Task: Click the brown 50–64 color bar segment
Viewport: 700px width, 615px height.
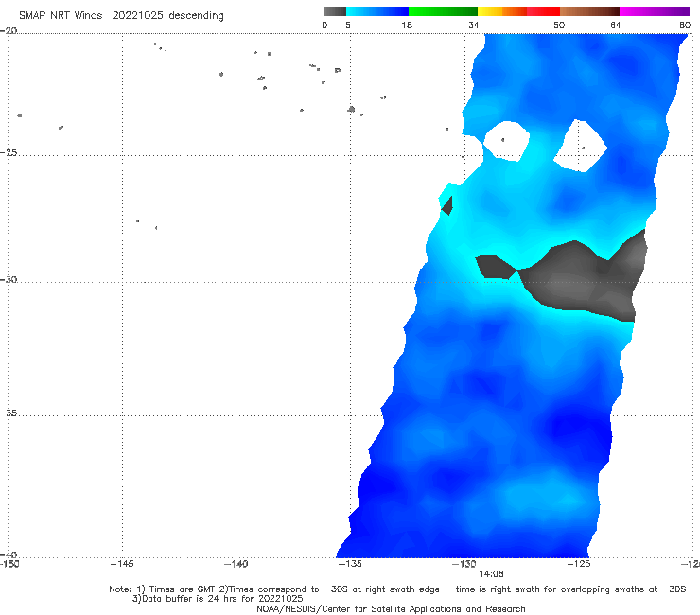Action: point(589,11)
